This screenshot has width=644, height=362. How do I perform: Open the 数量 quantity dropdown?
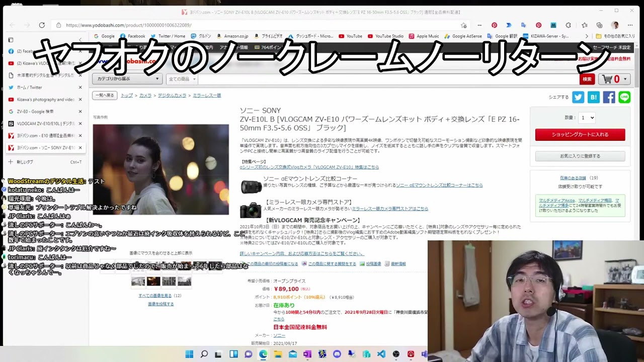tap(587, 118)
